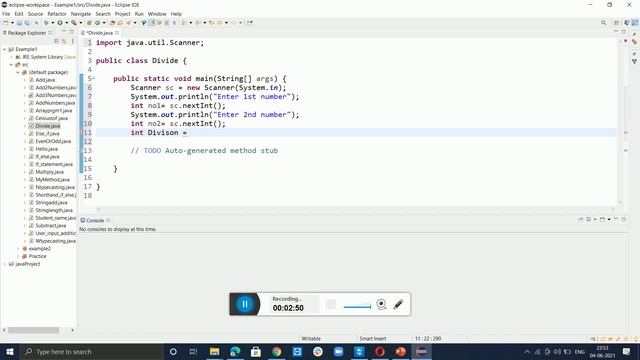Viewport: 640px width, 360px height.
Task: Click the magnifier search icon on the top right
Action: 603,23
